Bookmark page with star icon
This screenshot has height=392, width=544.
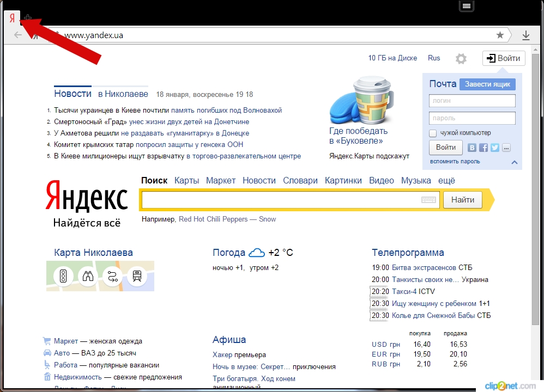point(500,35)
